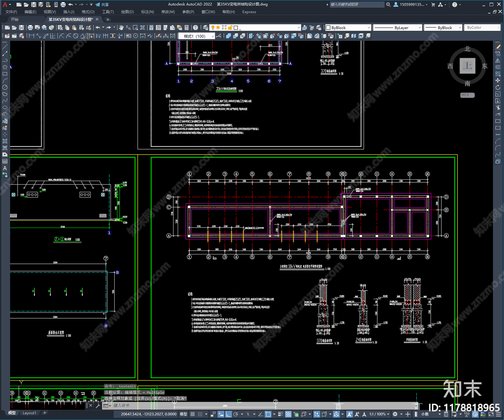Click the keyword search box in title bar
The width and height of the screenshot is (504, 420).
[x=357, y=4]
